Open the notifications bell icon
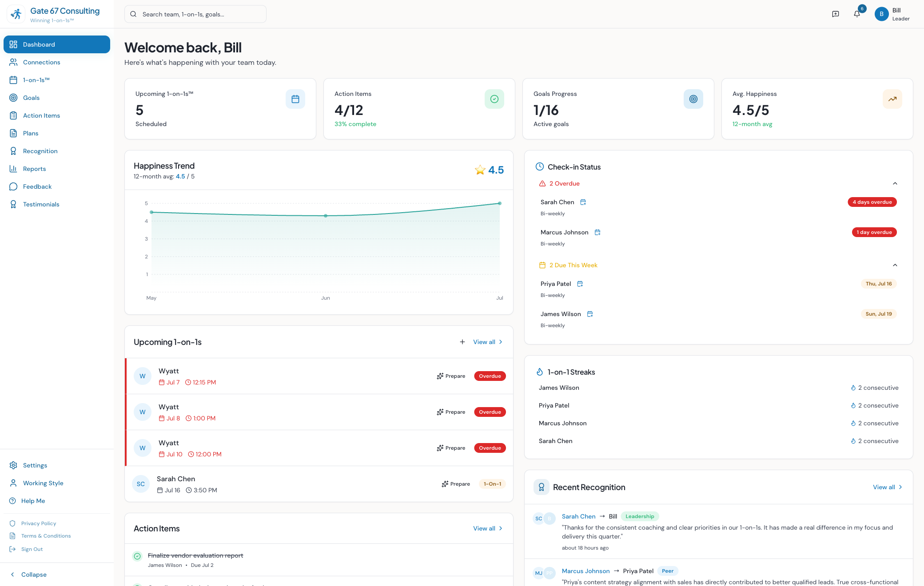The image size is (924, 586). pyautogui.click(x=857, y=14)
